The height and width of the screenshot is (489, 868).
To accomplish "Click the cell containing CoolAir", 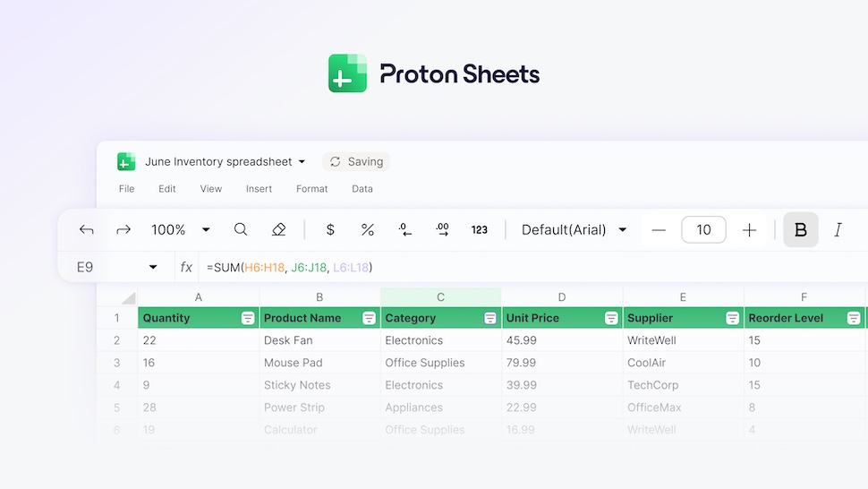I will pyautogui.click(x=683, y=363).
